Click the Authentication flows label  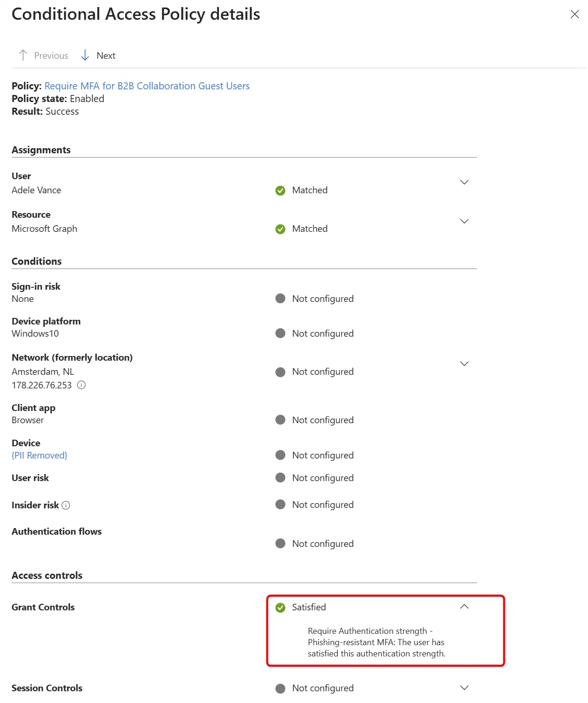click(56, 531)
